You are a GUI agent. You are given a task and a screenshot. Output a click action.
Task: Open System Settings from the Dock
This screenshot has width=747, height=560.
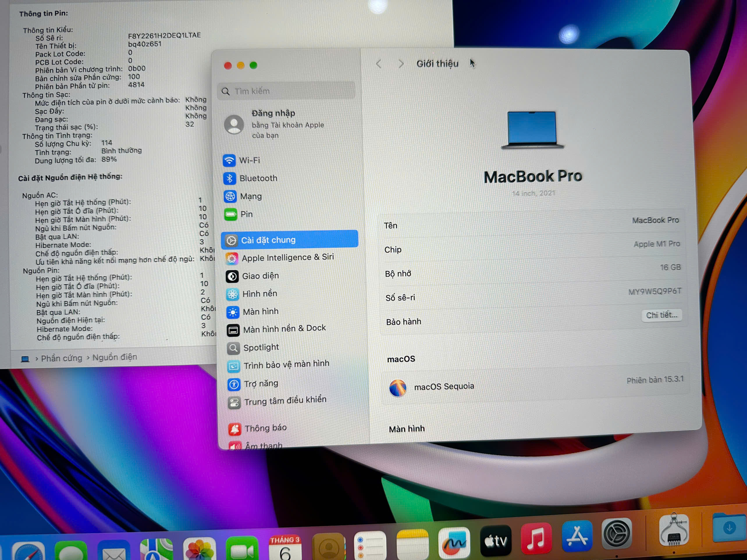tap(616, 533)
